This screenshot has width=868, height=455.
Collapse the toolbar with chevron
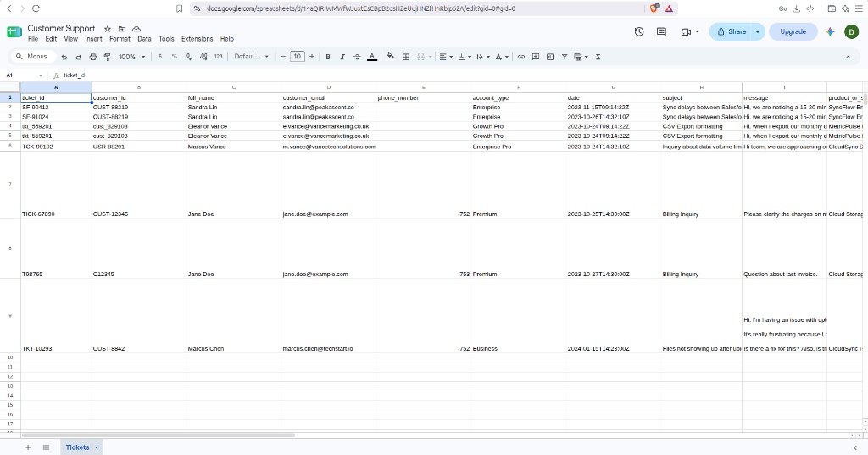click(x=848, y=57)
